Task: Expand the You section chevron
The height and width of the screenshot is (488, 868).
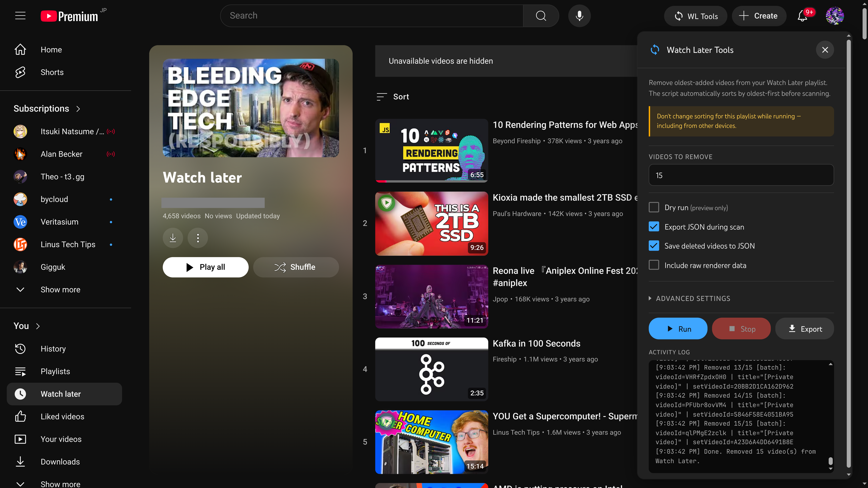Action: point(38,326)
